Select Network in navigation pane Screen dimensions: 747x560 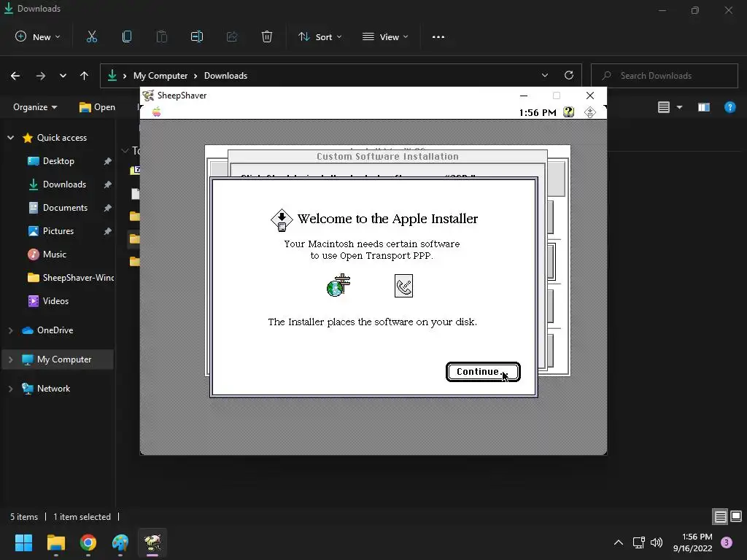[x=53, y=389]
